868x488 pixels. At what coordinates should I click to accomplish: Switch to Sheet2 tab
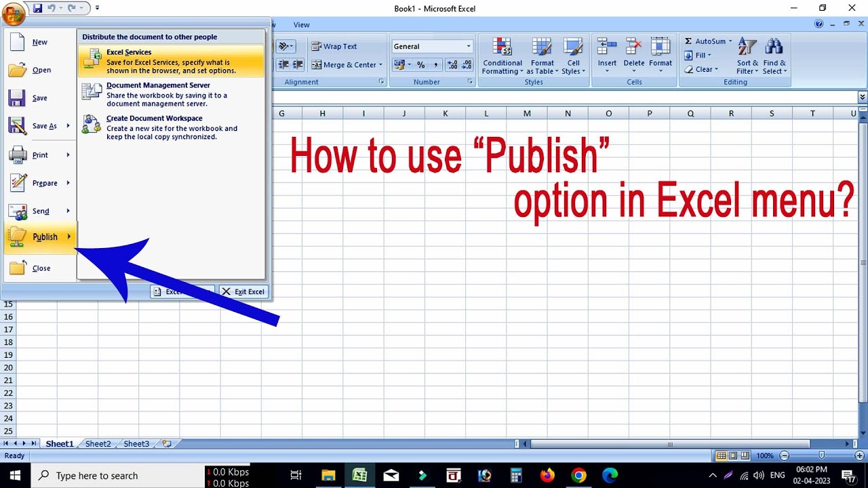pyautogui.click(x=98, y=444)
